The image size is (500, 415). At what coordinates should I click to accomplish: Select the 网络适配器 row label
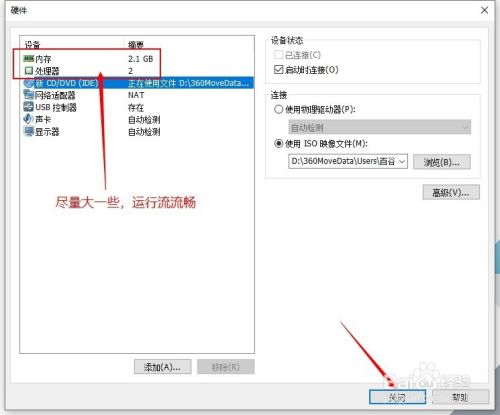[55, 95]
